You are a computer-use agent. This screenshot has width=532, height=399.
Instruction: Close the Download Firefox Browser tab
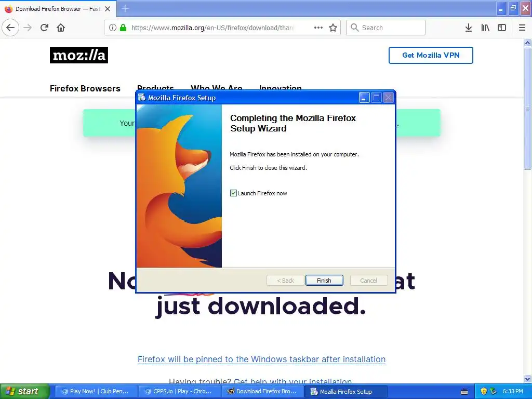(108, 9)
